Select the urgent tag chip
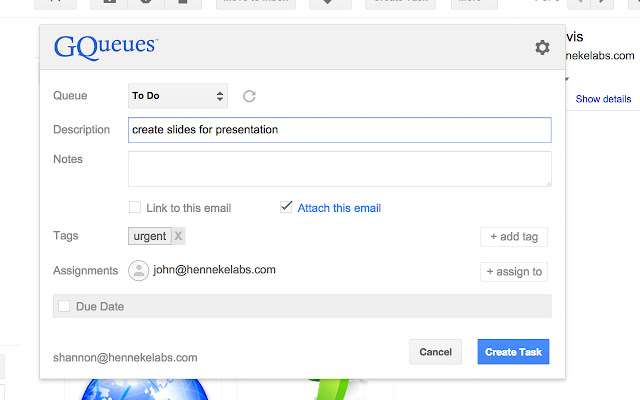Screen dimensions: 640x400 click(x=150, y=236)
